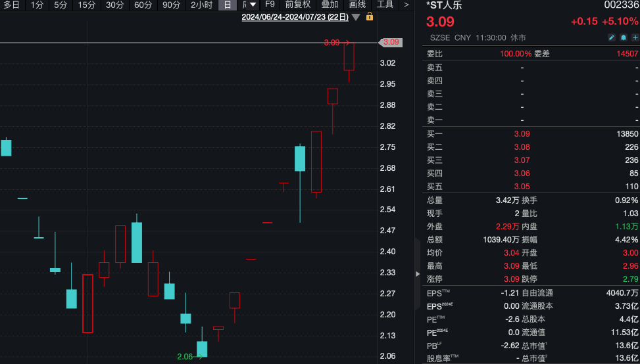The image size is (640, 364).
Task: Click the pencil edit icon
Action: pos(612,38)
